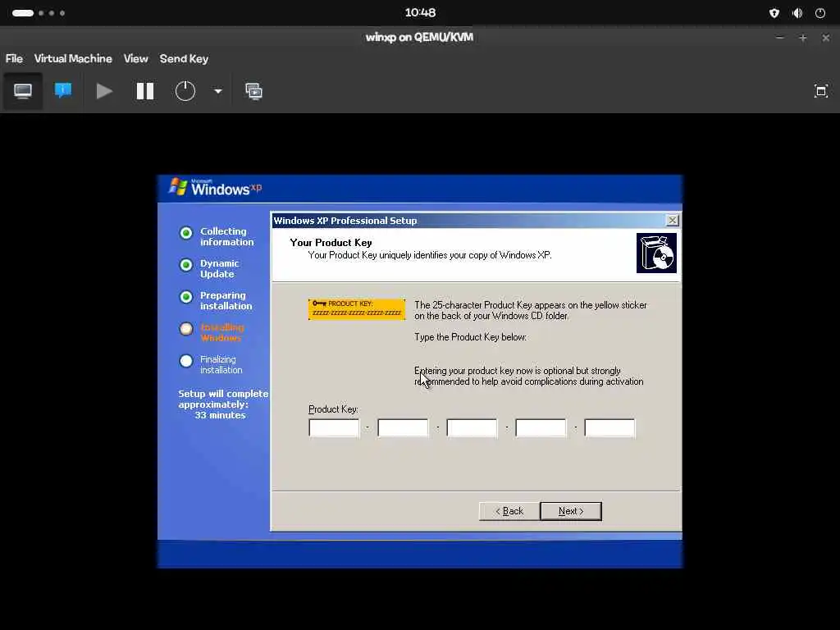Click the yellow product key sticker image

[x=357, y=309]
